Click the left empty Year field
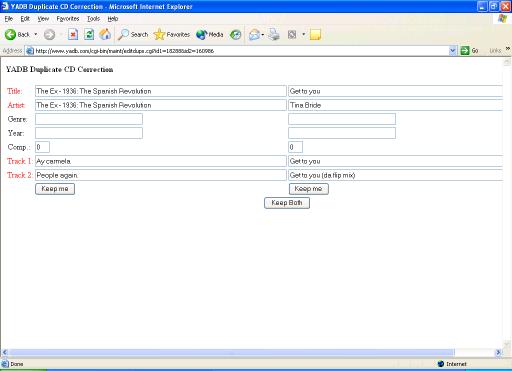 (89, 133)
